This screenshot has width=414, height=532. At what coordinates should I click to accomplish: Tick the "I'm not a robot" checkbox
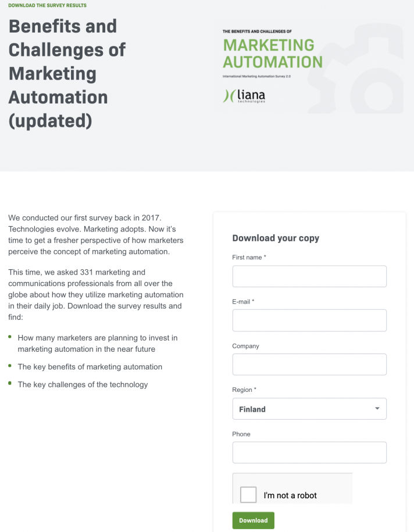pos(248,495)
